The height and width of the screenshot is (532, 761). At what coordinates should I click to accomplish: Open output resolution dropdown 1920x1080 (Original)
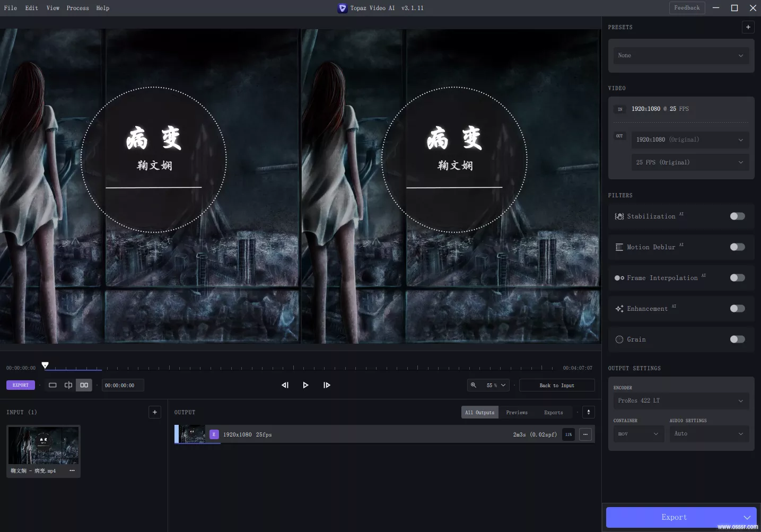[x=690, y=139]
